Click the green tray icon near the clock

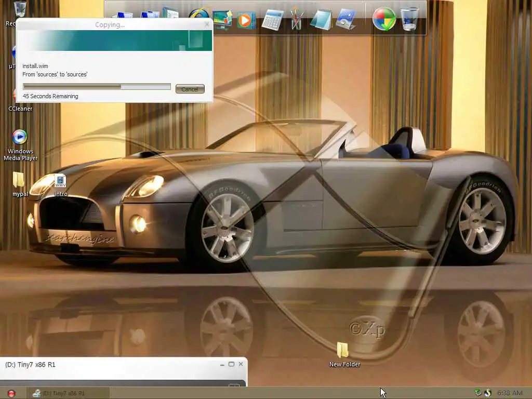pos(478,393)
